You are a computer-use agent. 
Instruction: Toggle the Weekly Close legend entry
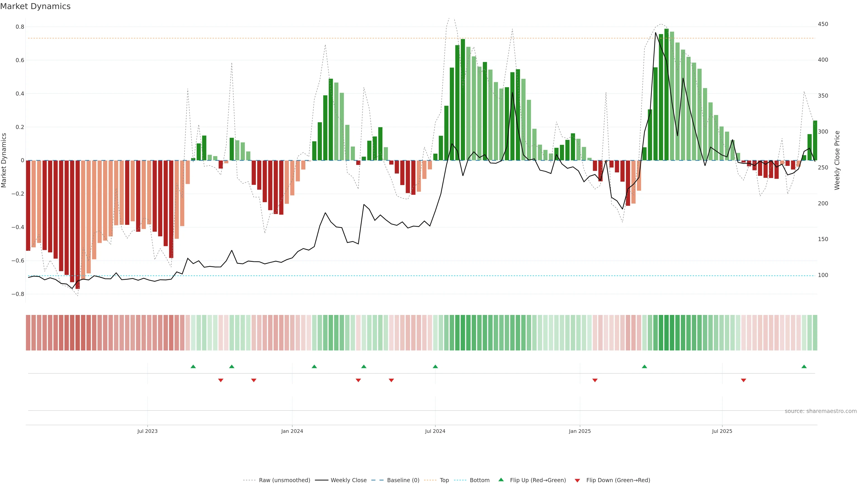coord(348,480)
